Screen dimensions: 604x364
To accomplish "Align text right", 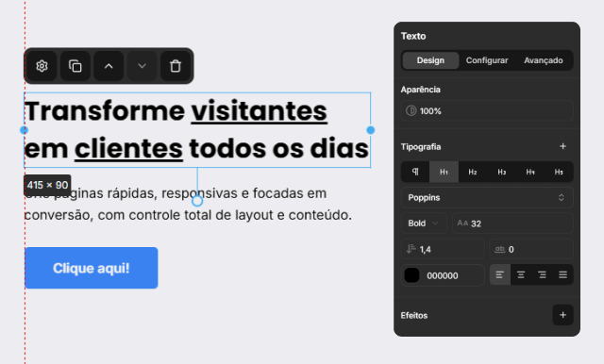I will pos(542,274).
